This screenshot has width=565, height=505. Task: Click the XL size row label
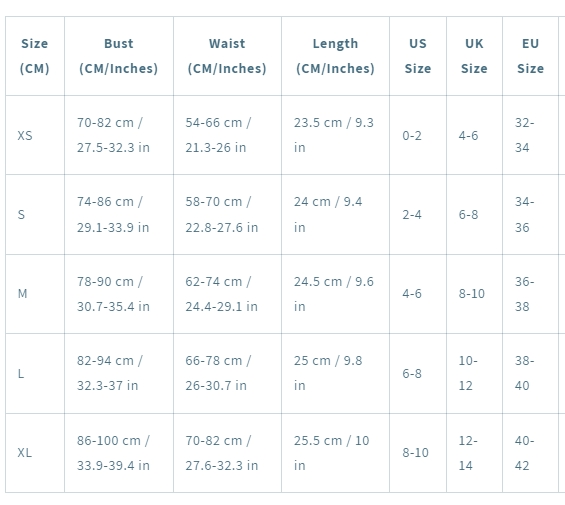coord(35,453)
